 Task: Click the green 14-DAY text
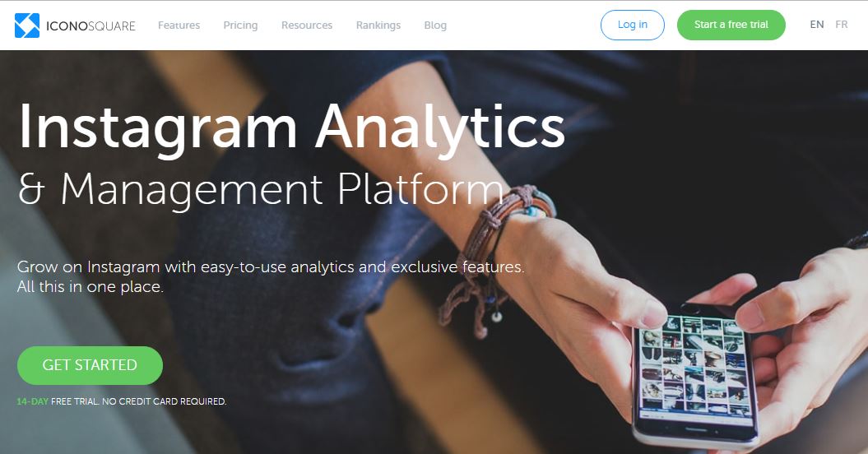click(x=33, y=401)
